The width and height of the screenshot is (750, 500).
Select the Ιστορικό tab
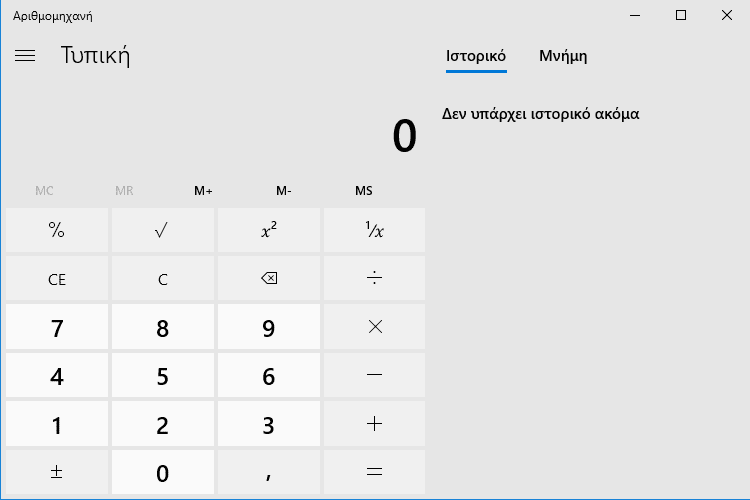(476, 56)
